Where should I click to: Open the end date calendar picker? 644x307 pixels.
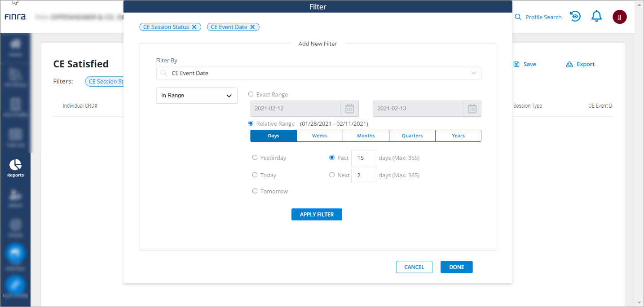tap(472, 109)
